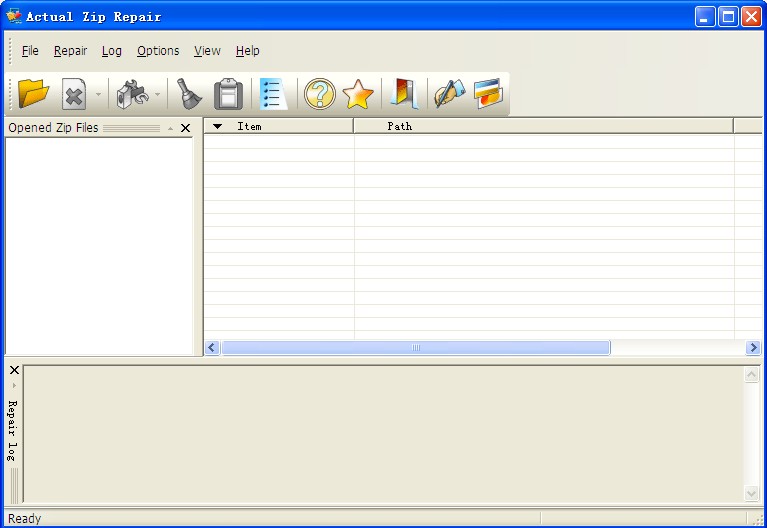767x528 pixels.
Task: Click the exit door icon
Action: [x=404, y=94]
